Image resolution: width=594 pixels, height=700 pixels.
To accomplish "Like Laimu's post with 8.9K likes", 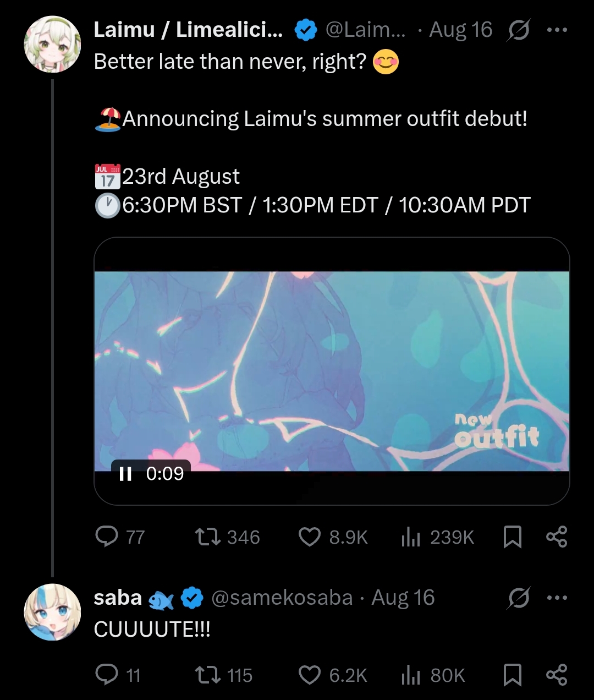I will tap(309, 537).
